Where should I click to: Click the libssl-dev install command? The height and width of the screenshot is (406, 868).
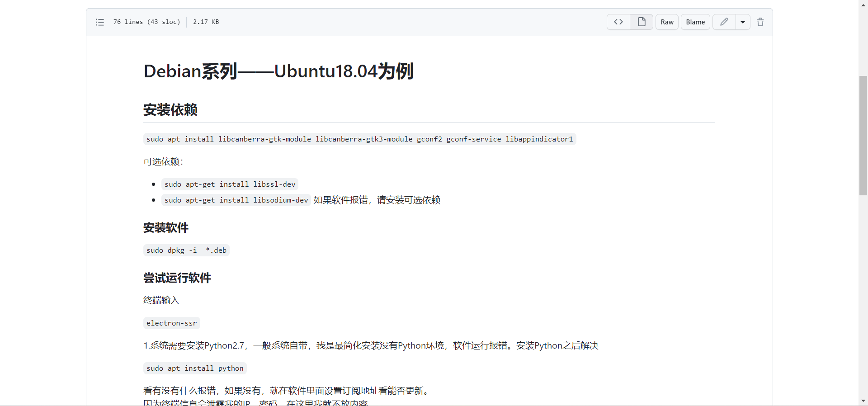[230, 184]
